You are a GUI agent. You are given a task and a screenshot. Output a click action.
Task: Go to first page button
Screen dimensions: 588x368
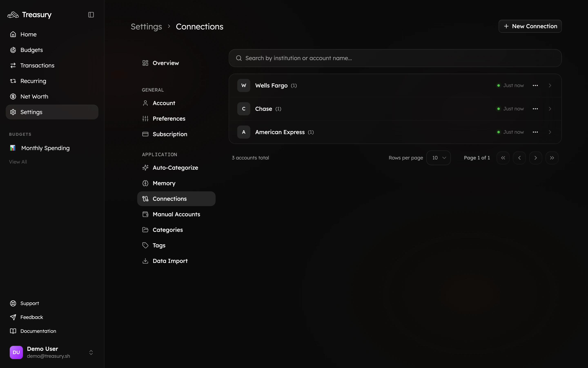pyautogui.click(x=503, y=158)
